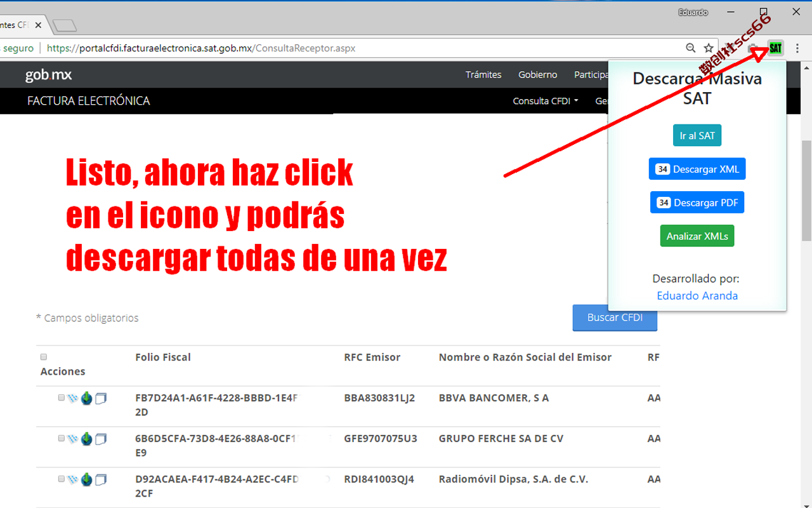
Task: Select the RFC value BBA830831LJ2
Action: [379, 398]
